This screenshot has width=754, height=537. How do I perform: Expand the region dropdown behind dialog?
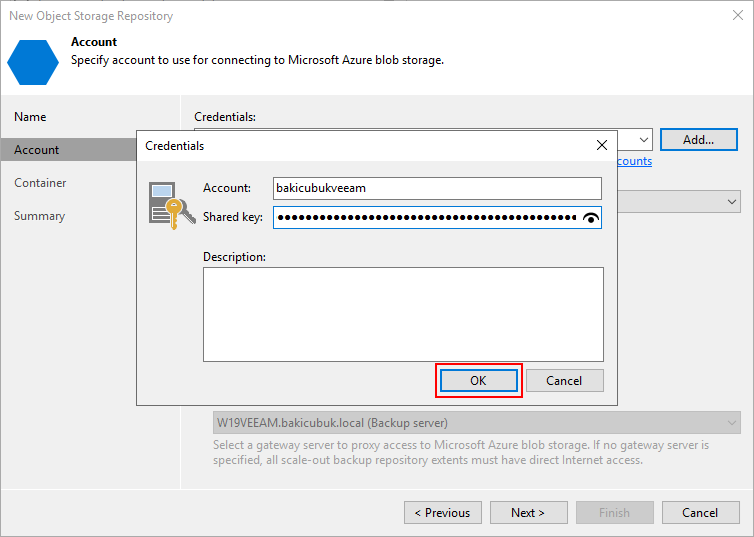pos(731,202)
